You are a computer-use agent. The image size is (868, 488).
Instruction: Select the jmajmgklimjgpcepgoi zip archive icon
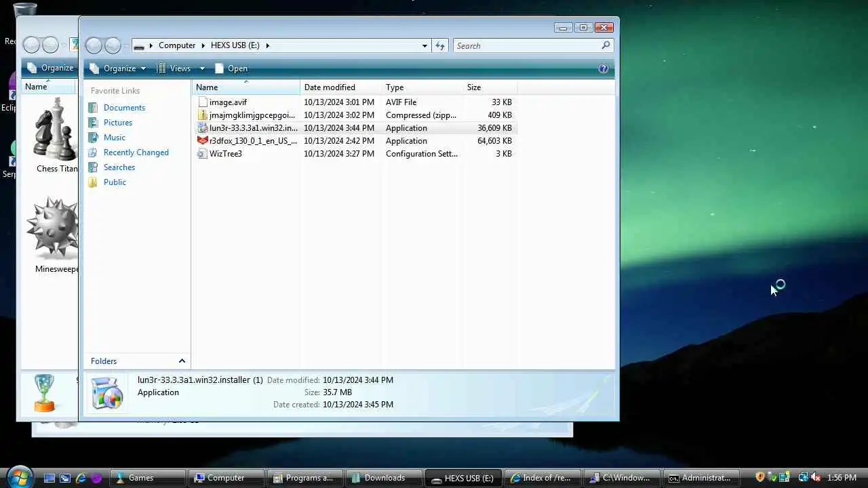click(202, 115)
